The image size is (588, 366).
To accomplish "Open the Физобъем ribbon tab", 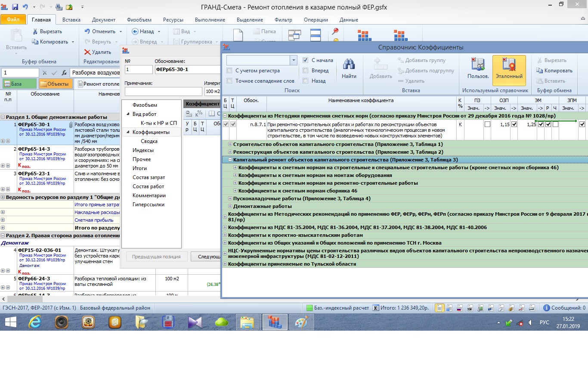I will [139, 20].
